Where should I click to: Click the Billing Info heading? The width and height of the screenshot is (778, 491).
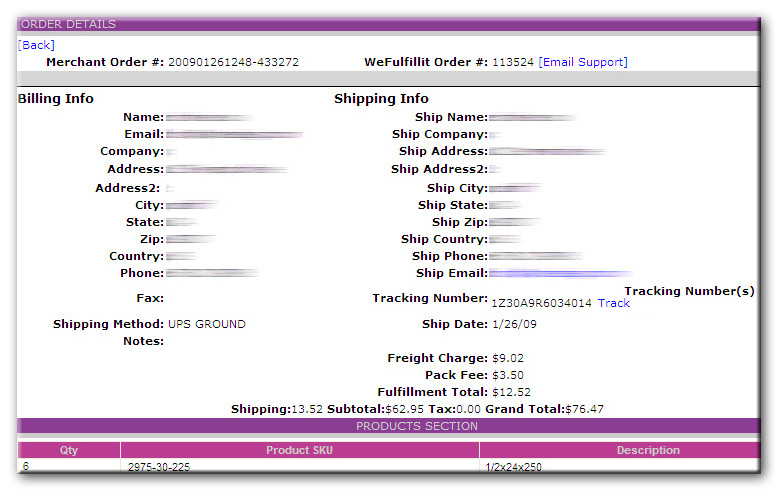coord(56,99)
